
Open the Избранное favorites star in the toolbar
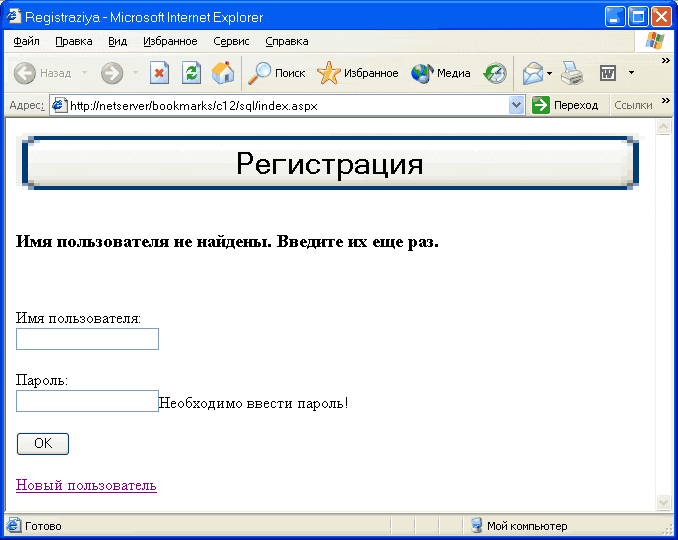[x=358, y=73]
